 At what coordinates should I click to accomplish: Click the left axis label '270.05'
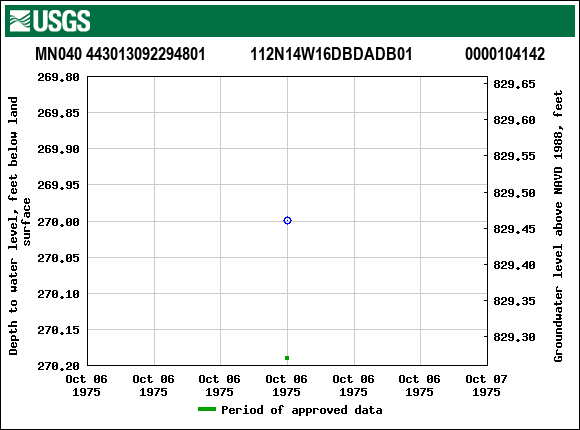58,258
